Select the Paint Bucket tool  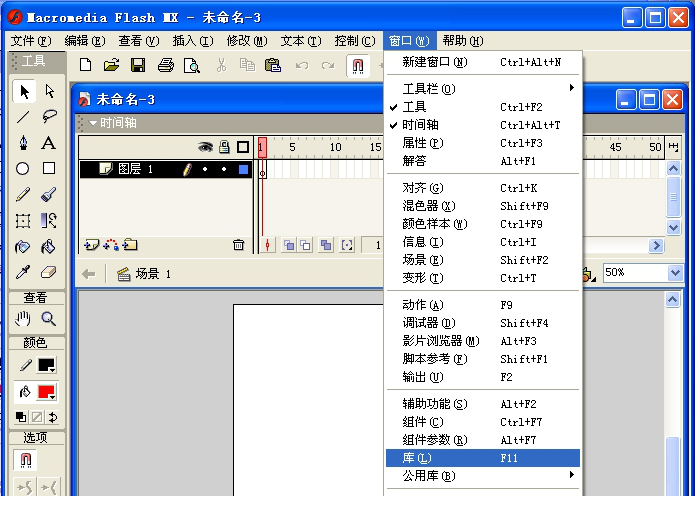[x=49, y=246]
